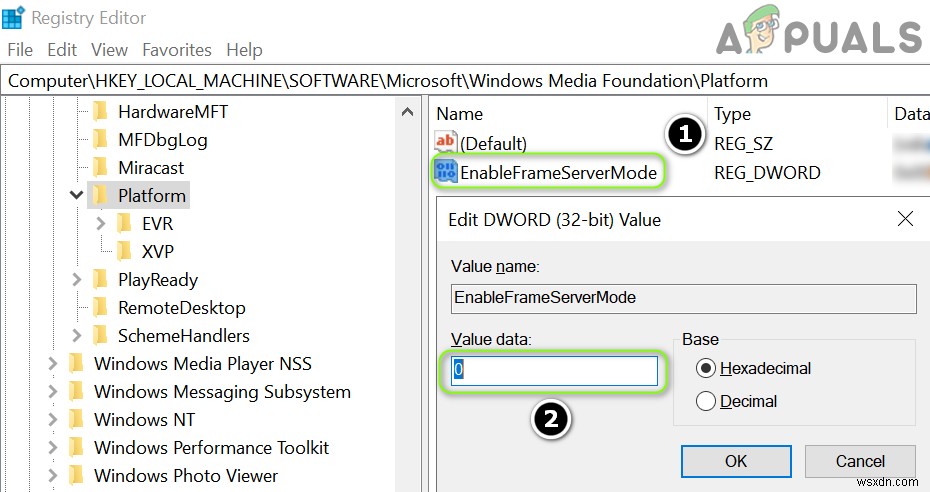Select the RemoteDesktop tree label
This screenshot has height=492, width=930.
pyautogui.click(x=181, y=308)
